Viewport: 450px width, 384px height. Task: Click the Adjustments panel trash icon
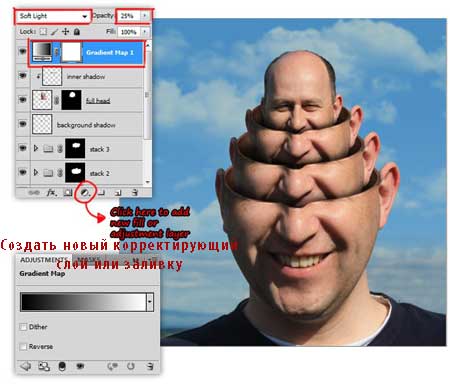pos(150,366)
